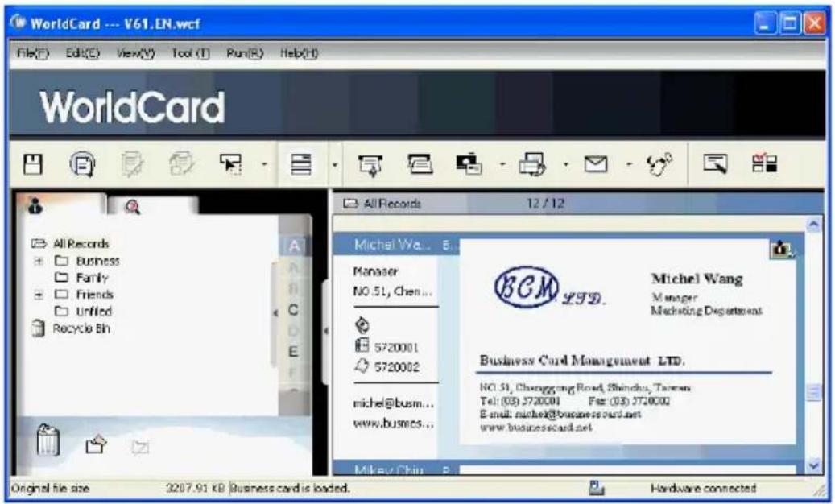Click the grayed-out pencil edit icon
835x504 pixels.
tap(131, 164)
